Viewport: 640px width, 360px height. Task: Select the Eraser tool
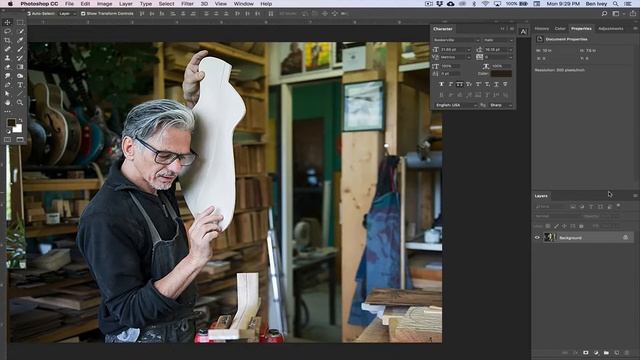pos(7,67)
